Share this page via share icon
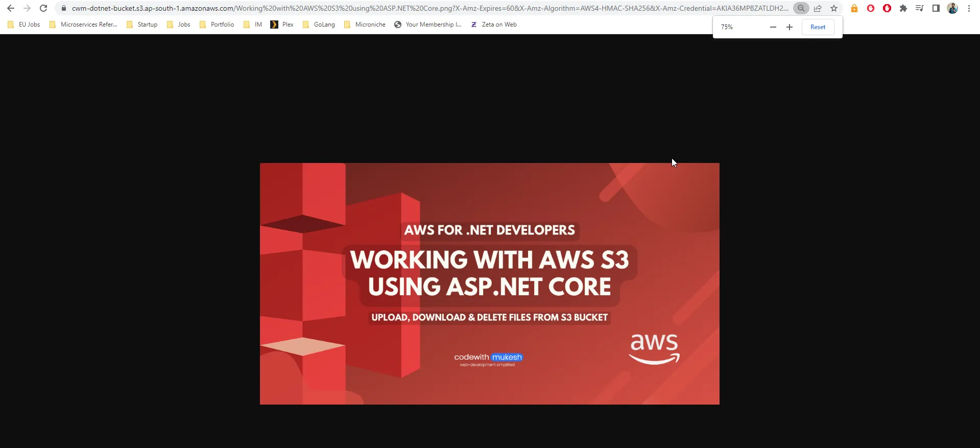The image size is (980, 448). [818, 8]
